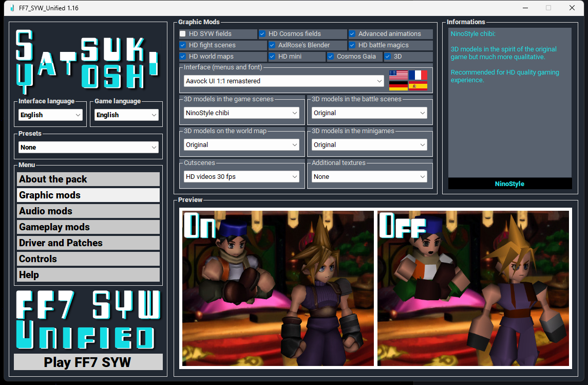Uncheck the HD mini option
This screenshot has width=588, height=385.
coord(272,57)
